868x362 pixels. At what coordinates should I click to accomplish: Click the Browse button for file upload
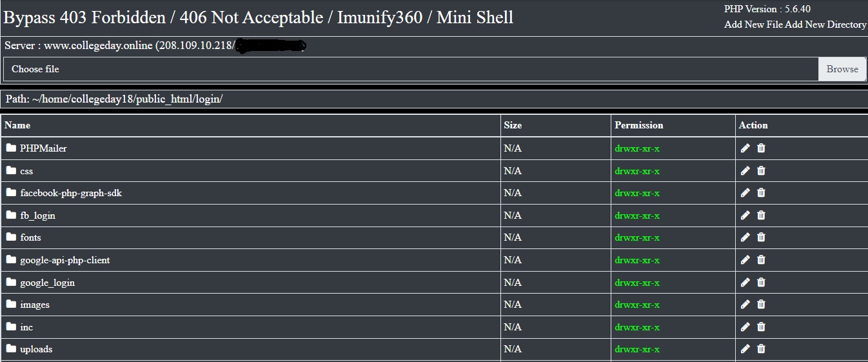coord(842,69)
